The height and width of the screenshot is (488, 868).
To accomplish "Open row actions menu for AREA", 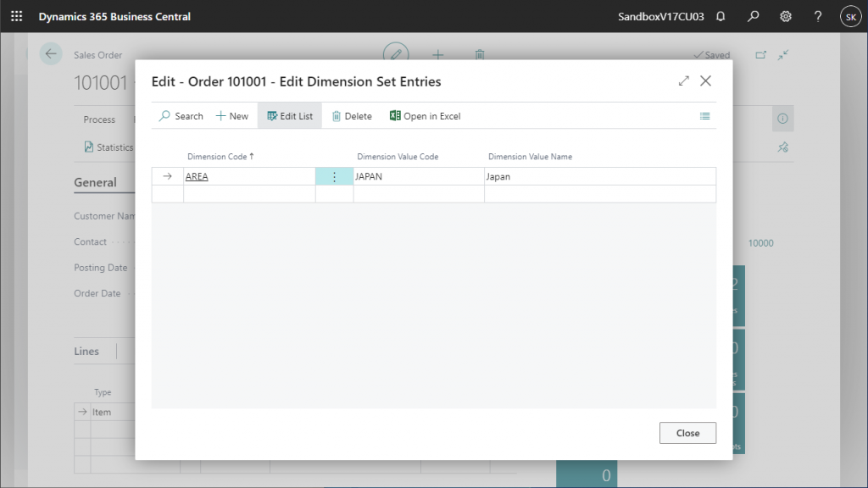I will (x=334, y=176).
